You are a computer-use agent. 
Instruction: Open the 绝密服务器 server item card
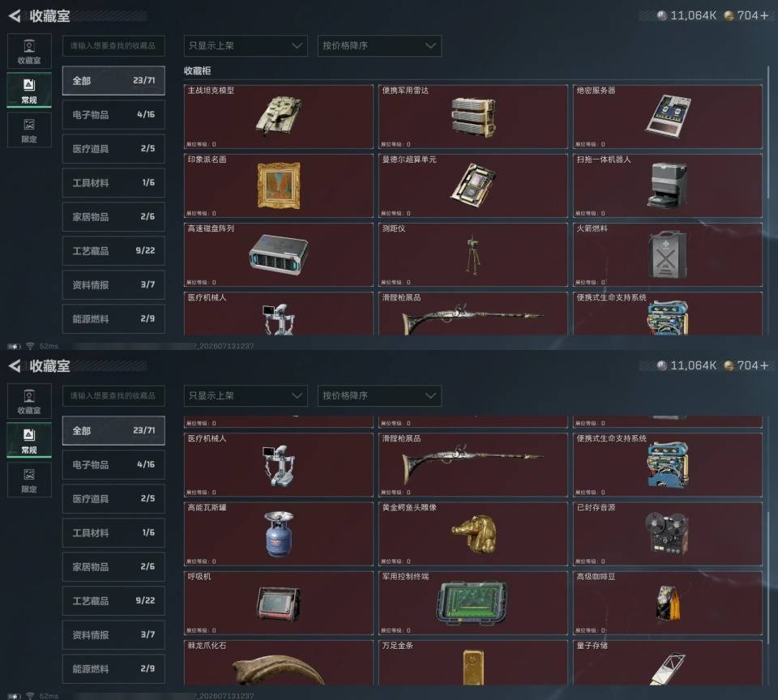pos(667,117)
